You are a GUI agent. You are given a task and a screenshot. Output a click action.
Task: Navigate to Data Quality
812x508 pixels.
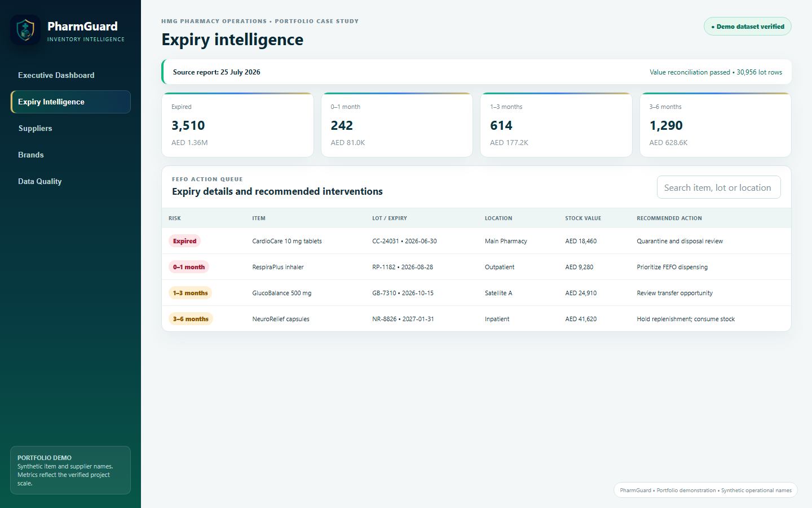[x=70, y=181]
